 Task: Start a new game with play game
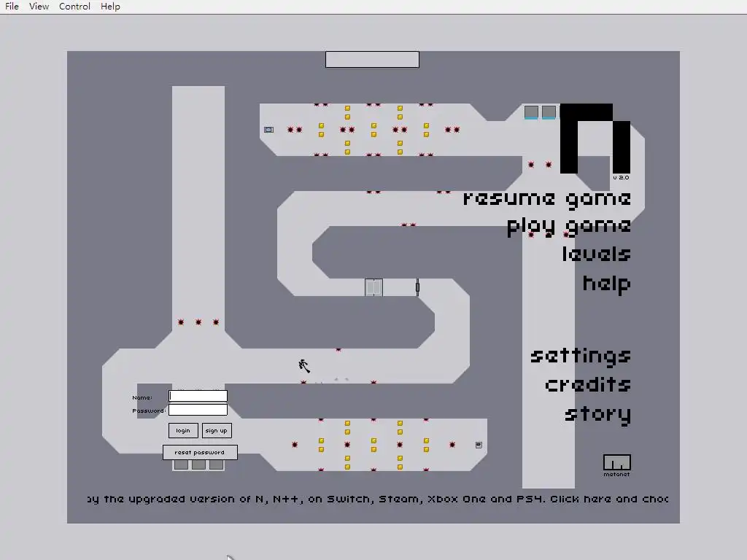[x=569, y=227]
